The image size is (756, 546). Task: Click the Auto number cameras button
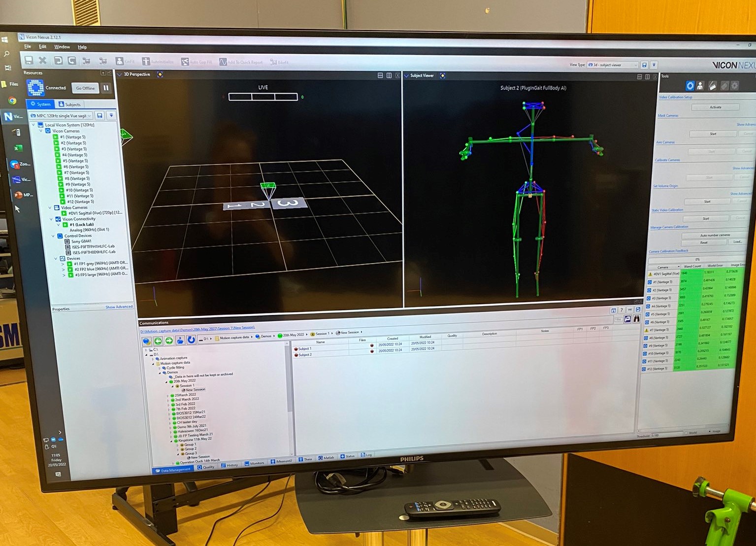(x=715, y=235)
